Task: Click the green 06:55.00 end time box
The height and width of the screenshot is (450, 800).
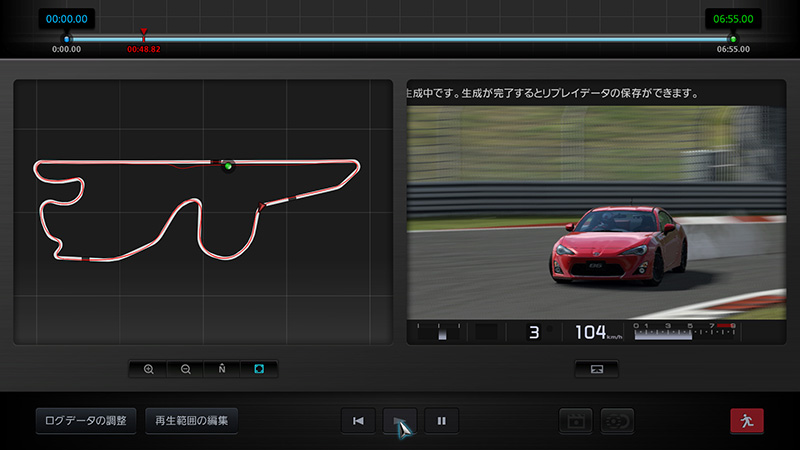Action: tap(733, 18)
